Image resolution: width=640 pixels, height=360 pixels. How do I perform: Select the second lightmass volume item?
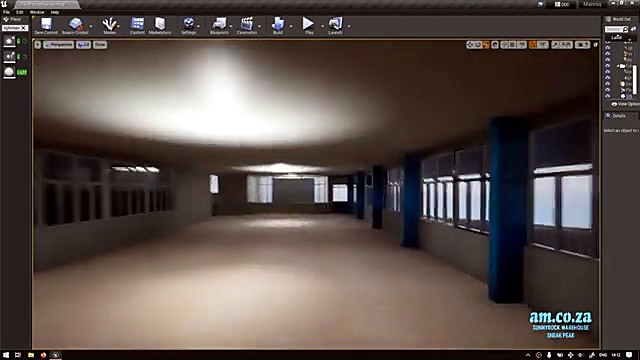pos(9,56)
